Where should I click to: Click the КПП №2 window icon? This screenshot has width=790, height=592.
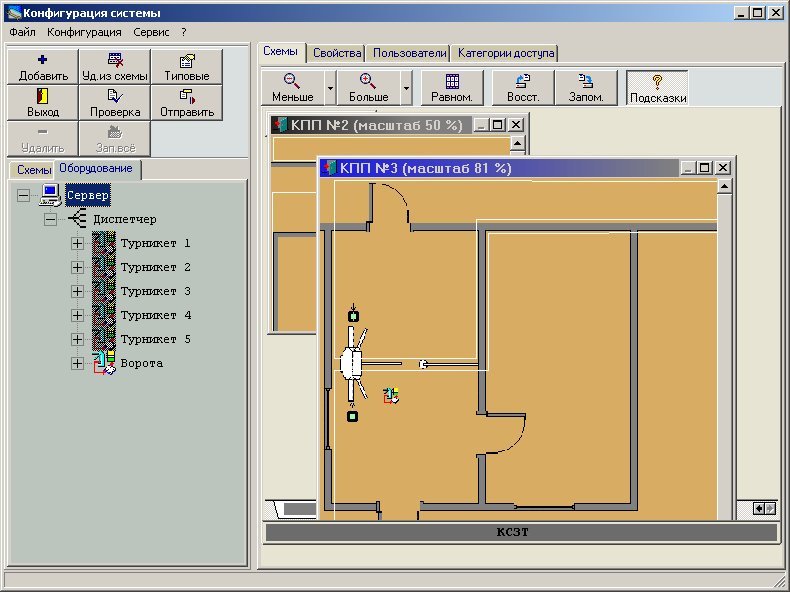pos(280,125)
